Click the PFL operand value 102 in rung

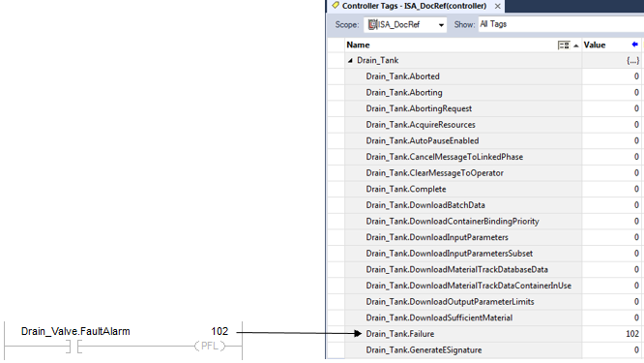click(220, 331)
